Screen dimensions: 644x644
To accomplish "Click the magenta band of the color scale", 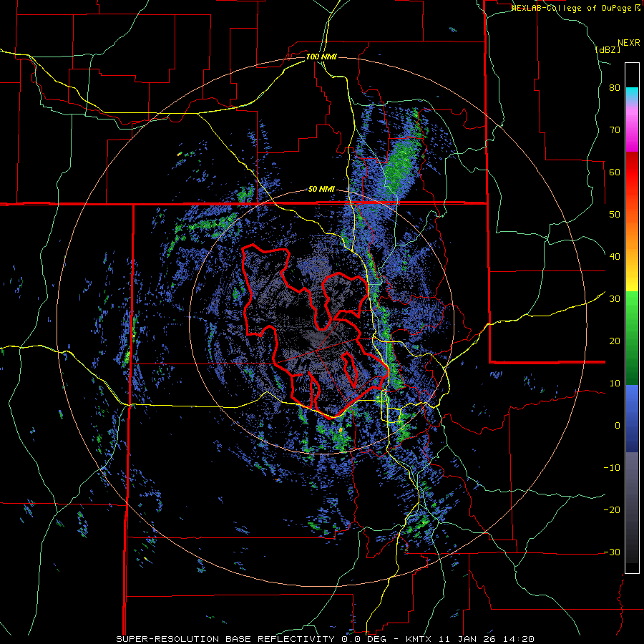I will coord(632,132).
